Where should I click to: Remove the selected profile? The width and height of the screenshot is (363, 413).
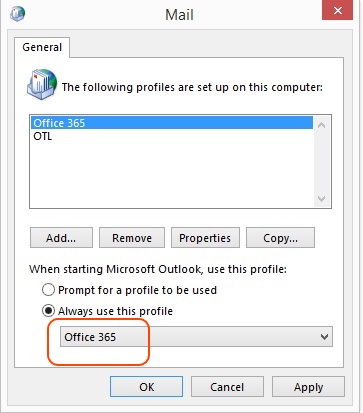[132, 238]
